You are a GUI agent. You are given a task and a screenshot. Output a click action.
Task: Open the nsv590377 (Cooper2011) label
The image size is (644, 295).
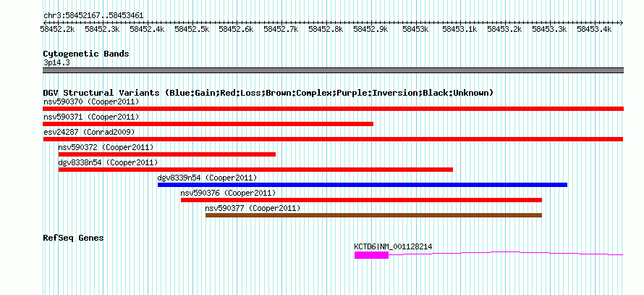click(x=253, y=208)
